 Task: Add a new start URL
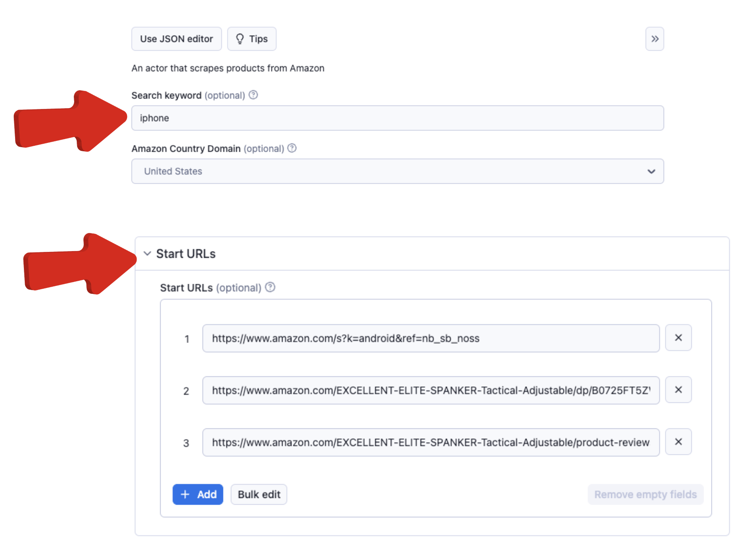click(x=198, y=495)
